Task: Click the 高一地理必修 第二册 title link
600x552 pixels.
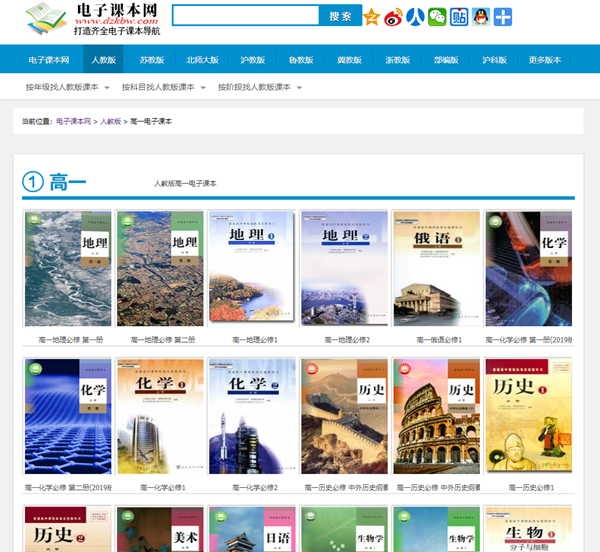Action: (163, 340)
